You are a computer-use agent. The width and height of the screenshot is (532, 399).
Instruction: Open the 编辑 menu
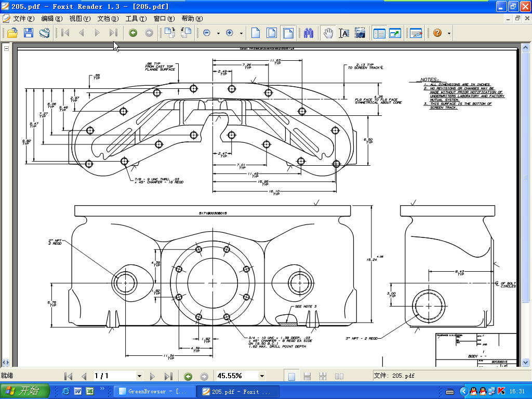click(51, 19)
